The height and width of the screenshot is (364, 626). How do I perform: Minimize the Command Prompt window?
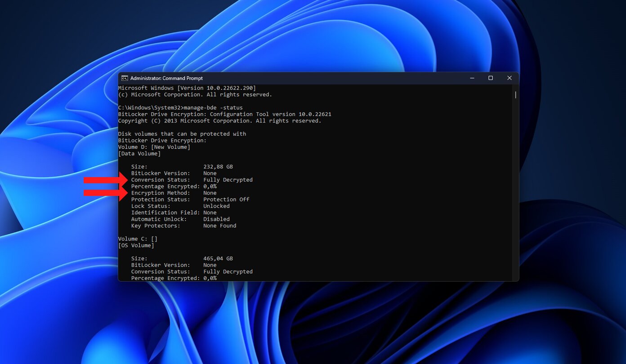pyautogui.click(x=472, y=78)
